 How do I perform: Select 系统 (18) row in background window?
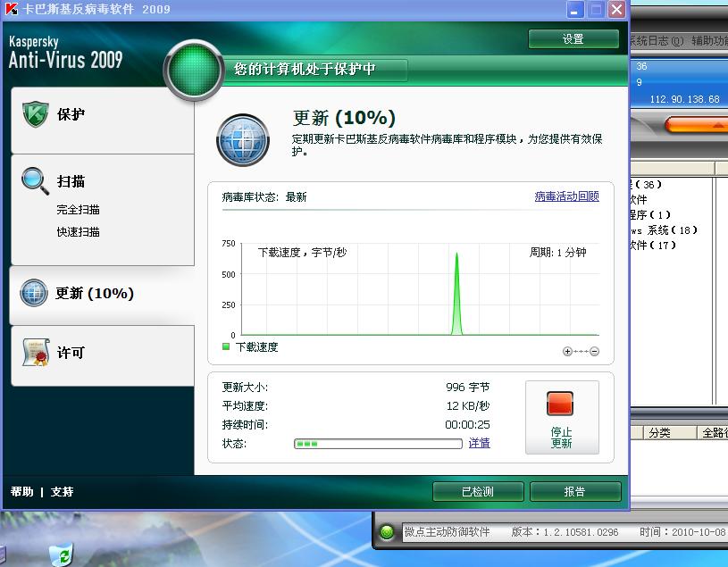[x=664, y=230]
